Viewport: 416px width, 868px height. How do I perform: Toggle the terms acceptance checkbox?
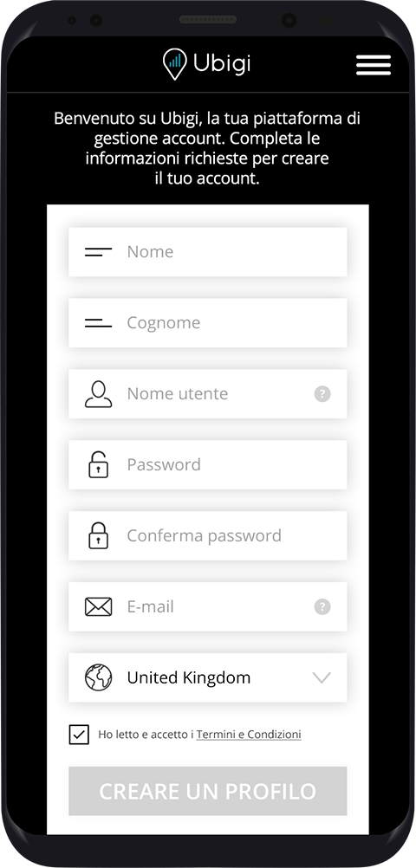pos(79,735)
